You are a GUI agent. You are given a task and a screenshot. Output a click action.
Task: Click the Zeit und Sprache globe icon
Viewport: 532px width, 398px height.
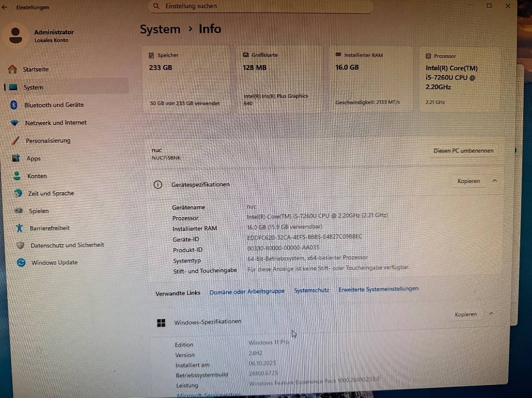tap(18, 193)
